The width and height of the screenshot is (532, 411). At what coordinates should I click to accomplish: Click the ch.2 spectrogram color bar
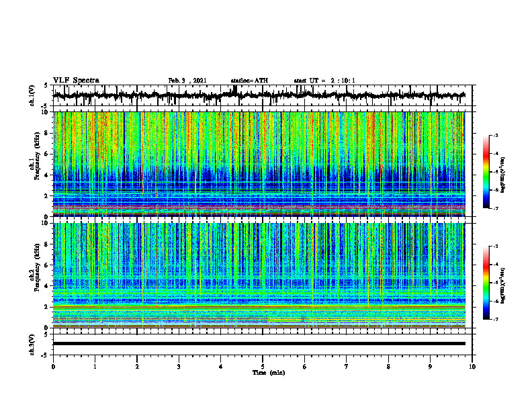tap(486, 283)
